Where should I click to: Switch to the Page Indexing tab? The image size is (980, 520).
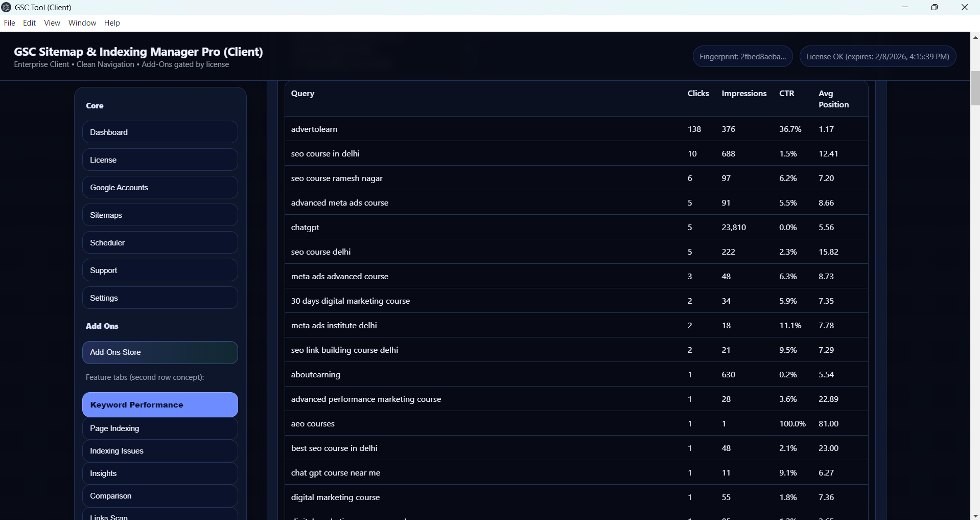click(160, 428)
